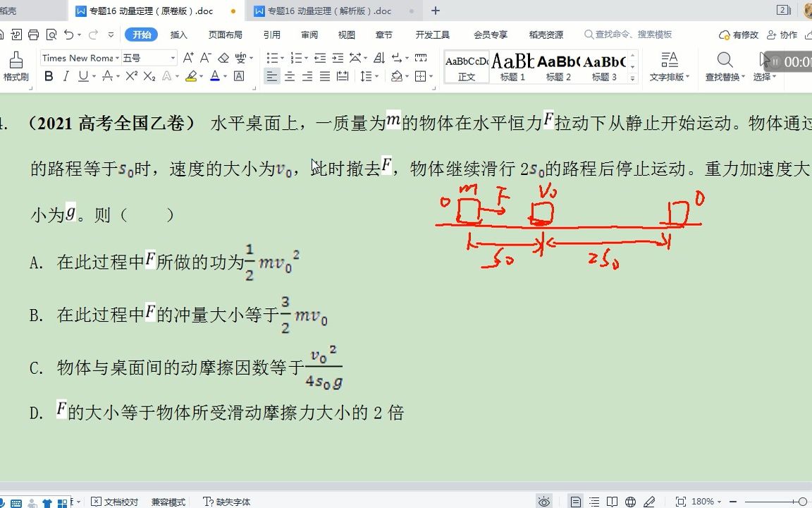The image size is (812, 508).
Task: Open the Text Layout (文字排版) tool
Action: [669, 67]
